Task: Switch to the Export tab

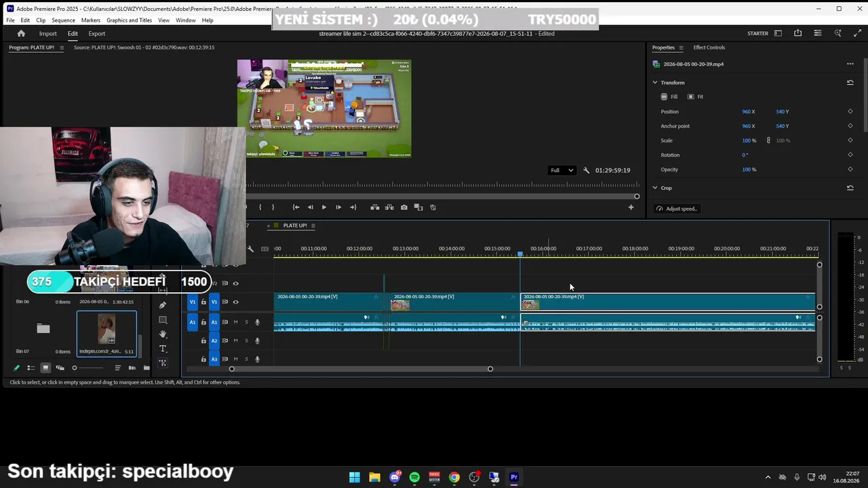Action: (x=97, y=34)
